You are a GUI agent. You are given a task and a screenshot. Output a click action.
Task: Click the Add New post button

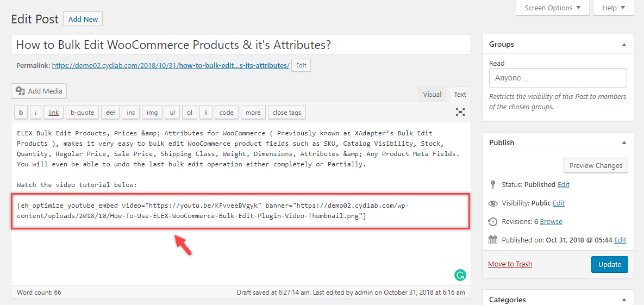click(x=83, y=19)
